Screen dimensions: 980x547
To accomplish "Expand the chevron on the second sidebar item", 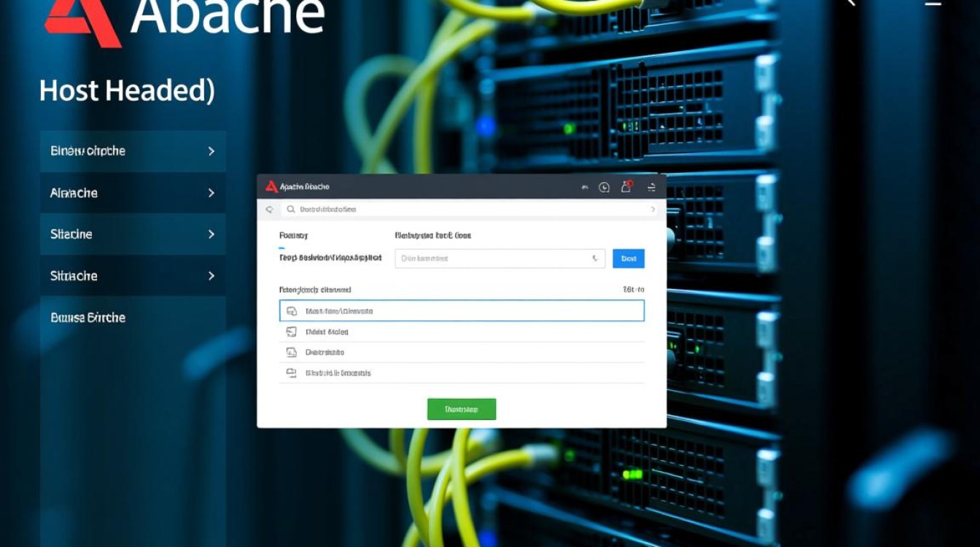I will (211, 193).
